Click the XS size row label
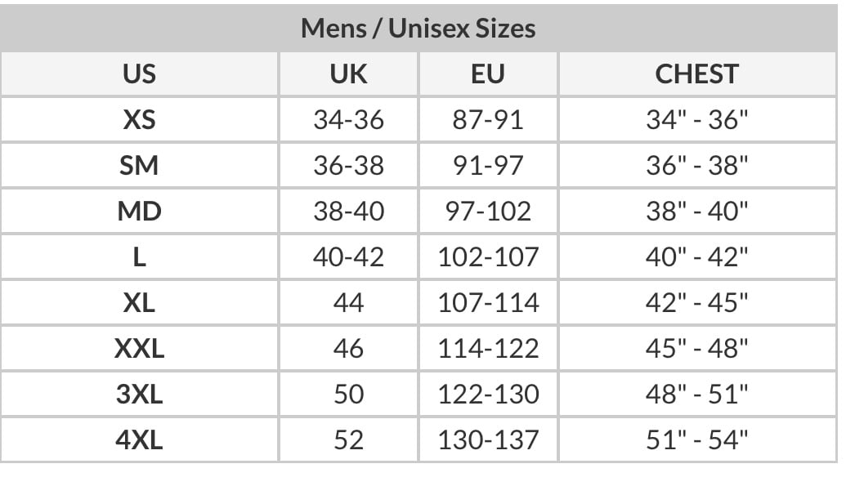 coord(139,120)
